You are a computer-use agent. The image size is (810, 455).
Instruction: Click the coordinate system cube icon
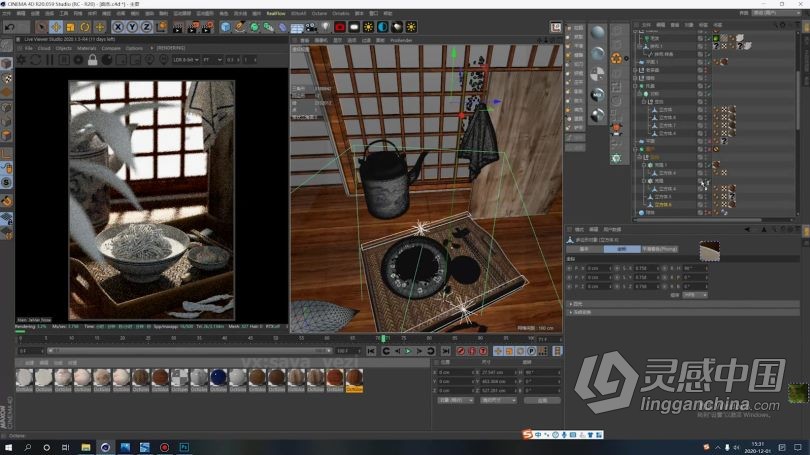coord(161,27)
